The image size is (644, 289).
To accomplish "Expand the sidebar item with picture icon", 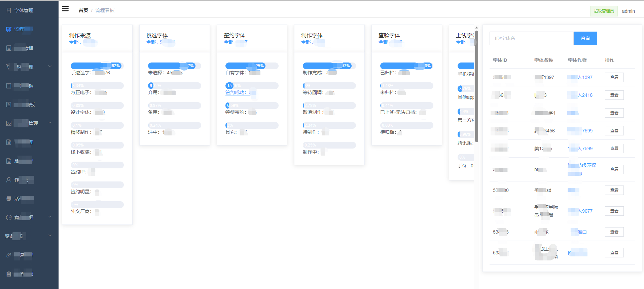I will [x=50, y=123].
